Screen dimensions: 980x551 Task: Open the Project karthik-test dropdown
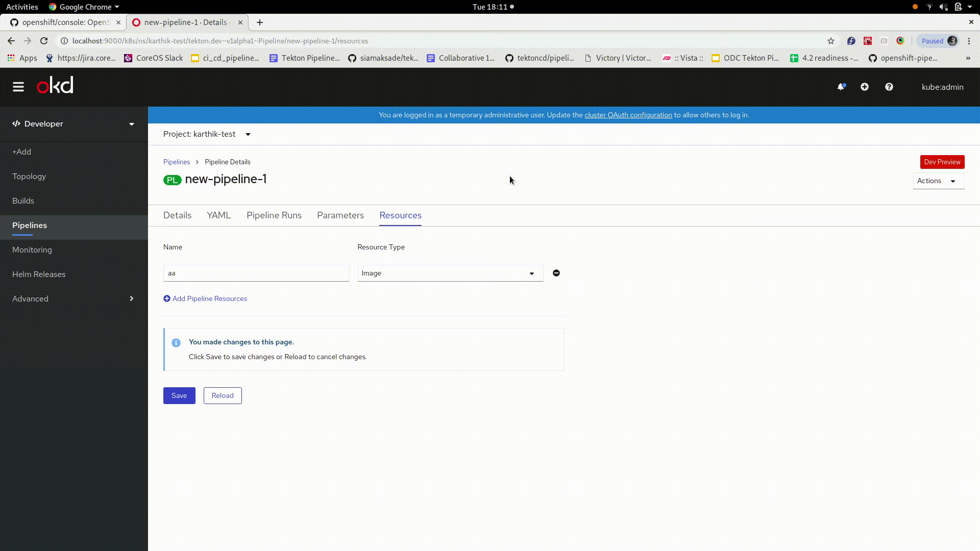coord(207,134)
